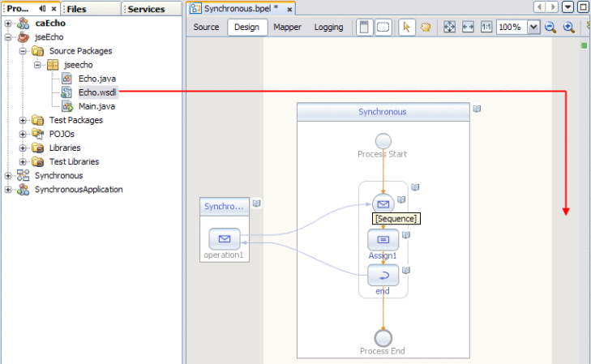The height and width of the screenshot is (364, 591).
Task: Open the editor documents list dropdown
Action: click(567, 6)
